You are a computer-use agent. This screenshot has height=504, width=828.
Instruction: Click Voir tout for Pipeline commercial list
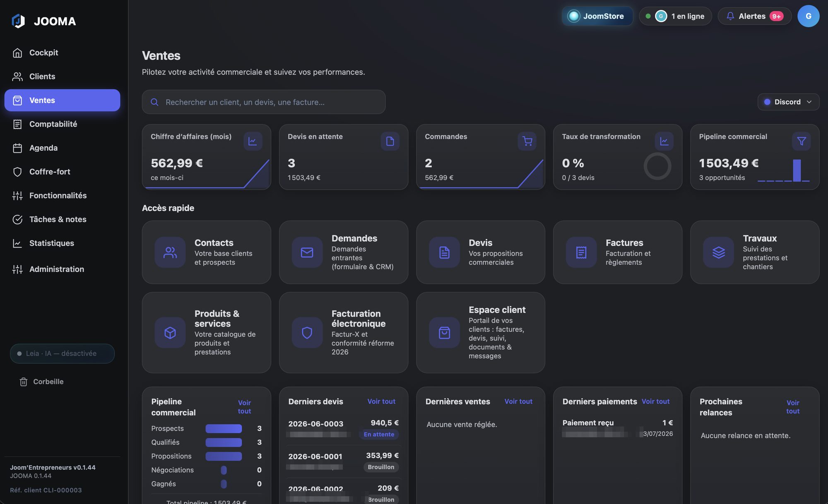244,407
